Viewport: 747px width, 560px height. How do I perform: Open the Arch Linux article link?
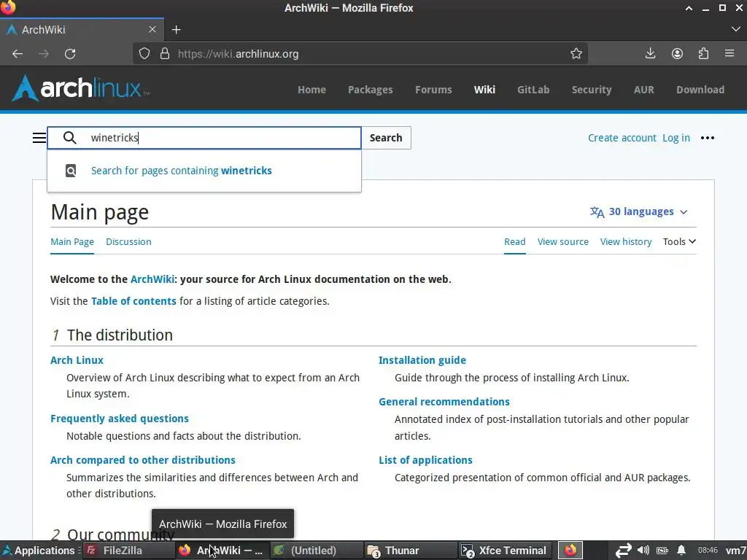tap(77, 360)
